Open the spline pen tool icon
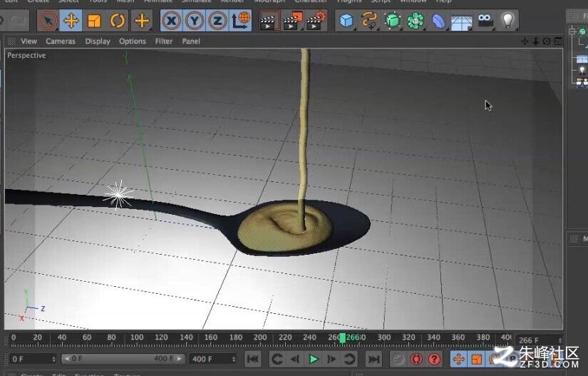The height and width of the screenshot is (376, 588). (x=369, y=21)
